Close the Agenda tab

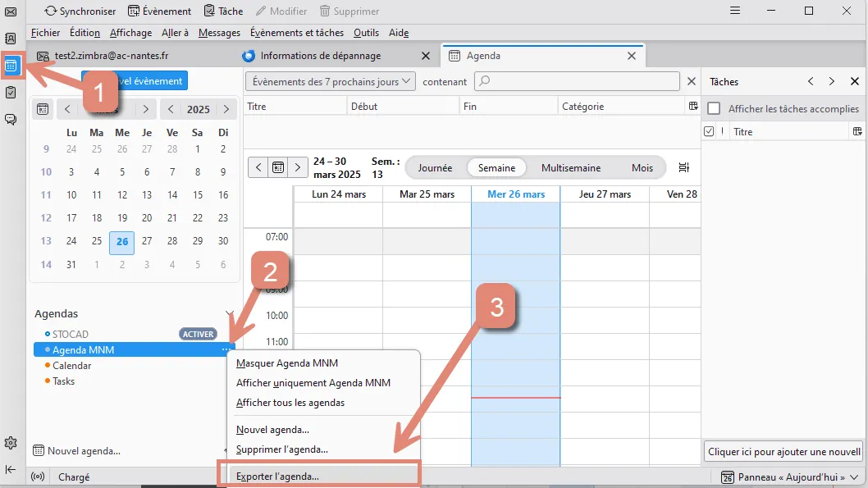pos(632,55)
